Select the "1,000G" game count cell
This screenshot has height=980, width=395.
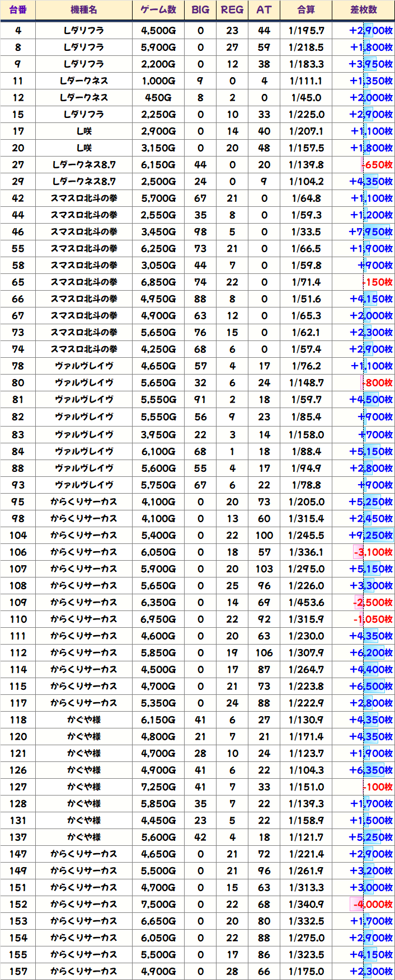point(158,81)
